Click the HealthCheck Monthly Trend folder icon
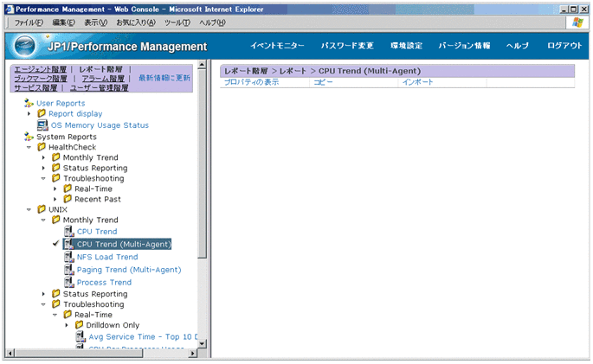Screen dimensions: 593x364 tap(56, 157)
